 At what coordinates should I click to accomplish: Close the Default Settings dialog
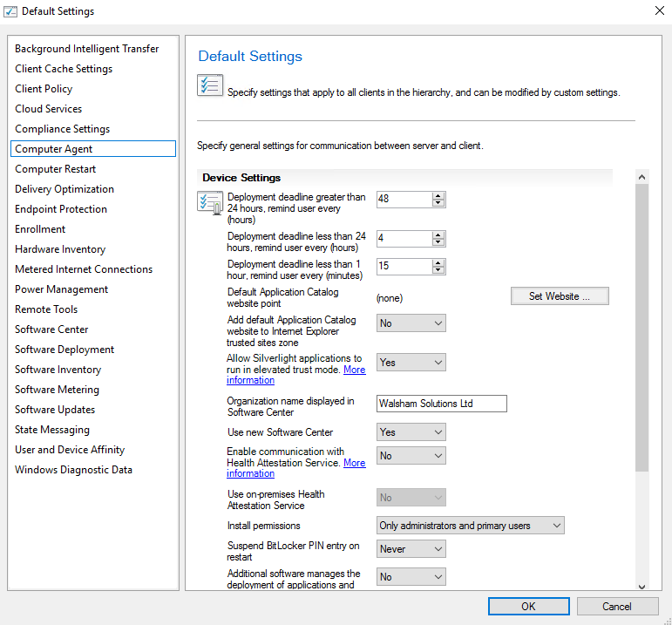(x=660, y=10)
